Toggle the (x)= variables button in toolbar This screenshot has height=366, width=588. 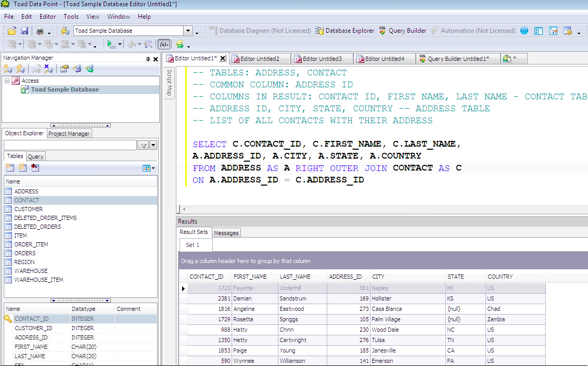(x=164, y=45)
